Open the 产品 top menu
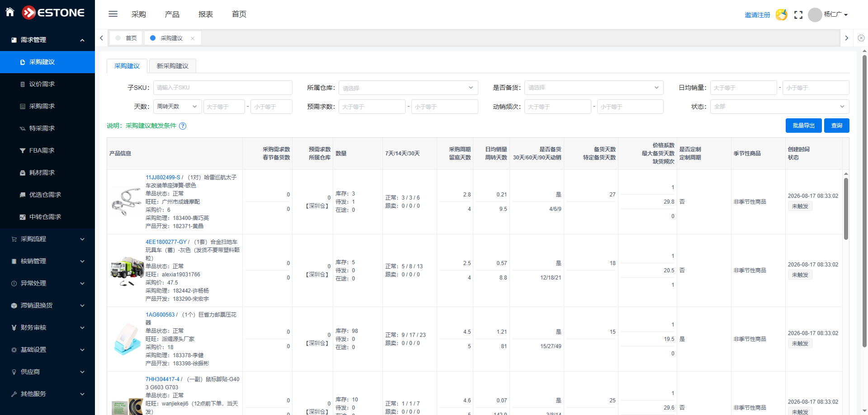The height and width of the screenshot is (415, 868). [172, 14]
